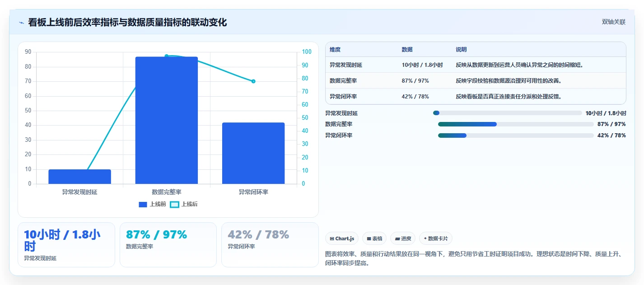Screen dimensions: 644x285
Task: Click the lightning icon beside the dashboard title
Action: tap(21, 23)
